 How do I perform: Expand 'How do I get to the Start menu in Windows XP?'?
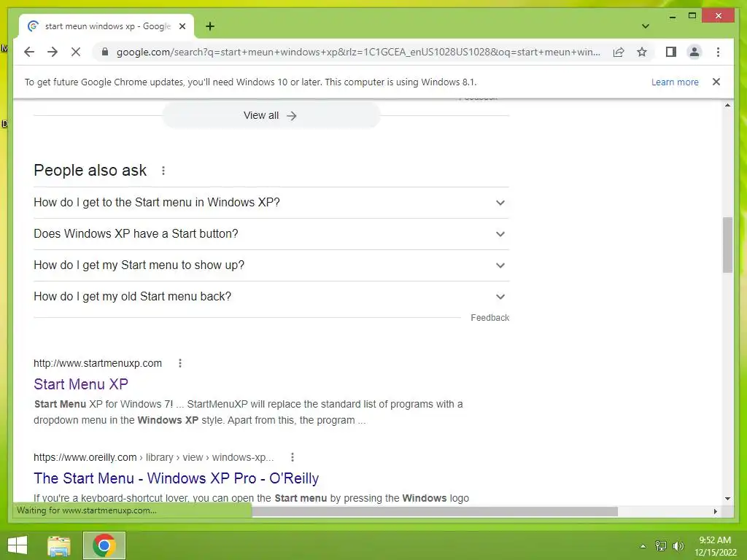point(271,203)
